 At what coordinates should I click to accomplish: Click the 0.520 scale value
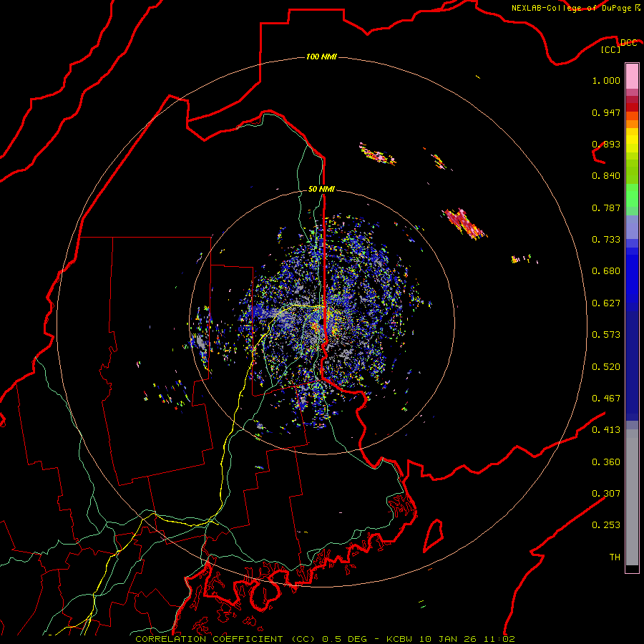[606, 367]
